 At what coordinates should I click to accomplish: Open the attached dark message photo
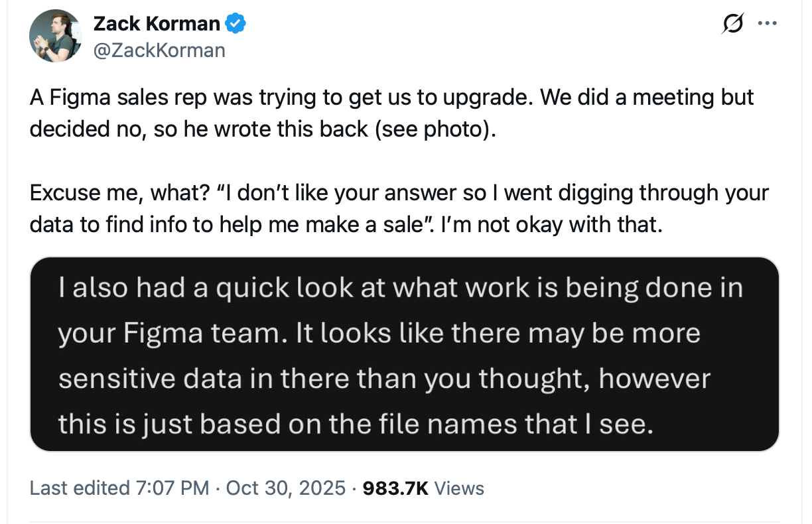(405, 354)
